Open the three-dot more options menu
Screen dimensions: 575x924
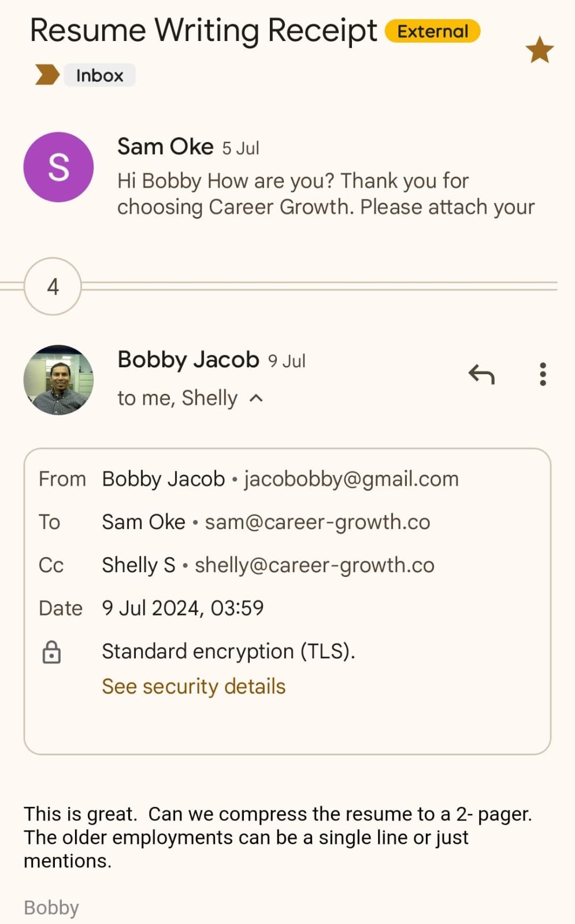pyautogui.click(x=543, y=374)
